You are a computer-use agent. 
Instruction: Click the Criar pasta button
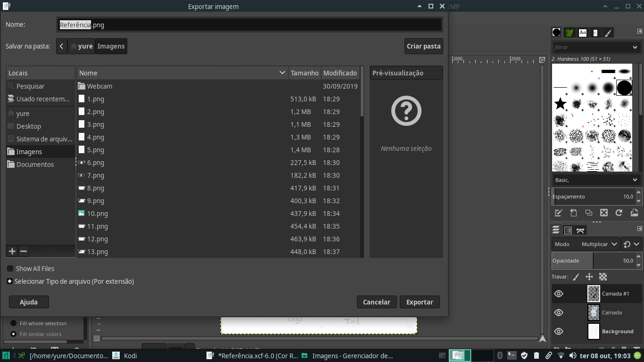(x=424, y=46)
